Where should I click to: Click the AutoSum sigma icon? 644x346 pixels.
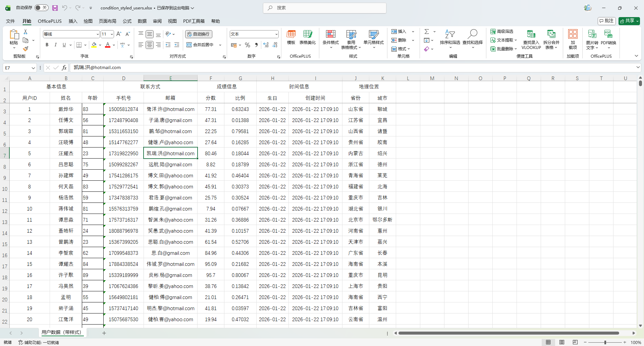pos(427,32)
